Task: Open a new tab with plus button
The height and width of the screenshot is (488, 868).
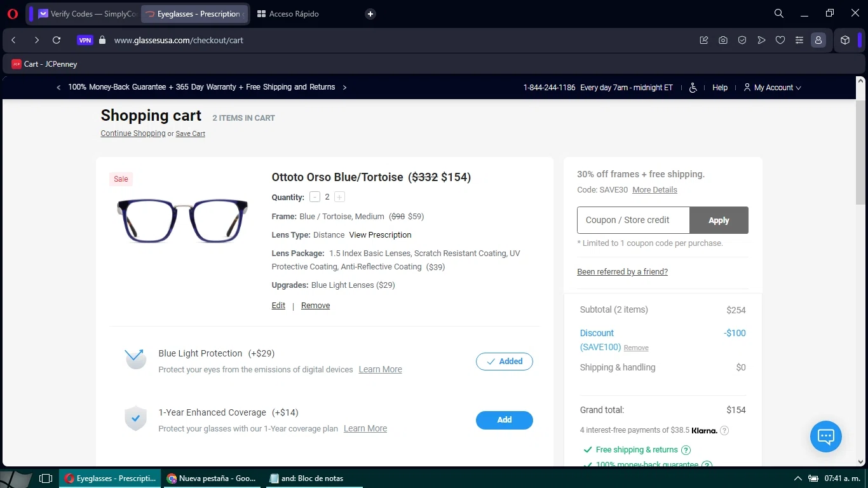Action: pyautogui.click(x=370, y=14)
